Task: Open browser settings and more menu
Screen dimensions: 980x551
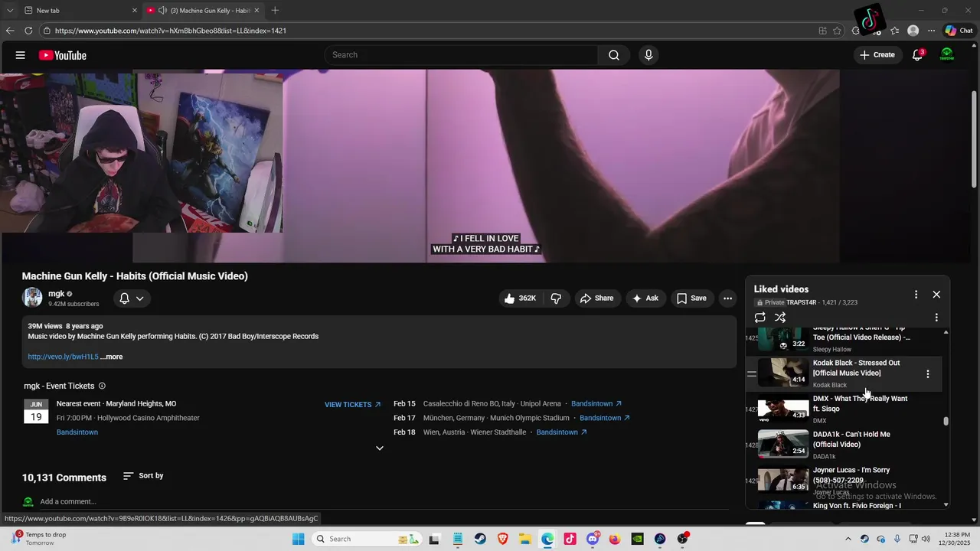Action: coord(931,31)
